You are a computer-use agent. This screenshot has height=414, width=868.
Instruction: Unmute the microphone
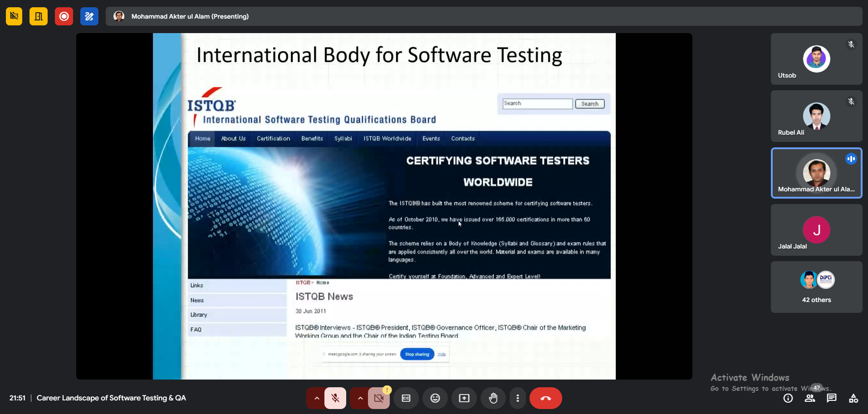(x=335, y=398)
